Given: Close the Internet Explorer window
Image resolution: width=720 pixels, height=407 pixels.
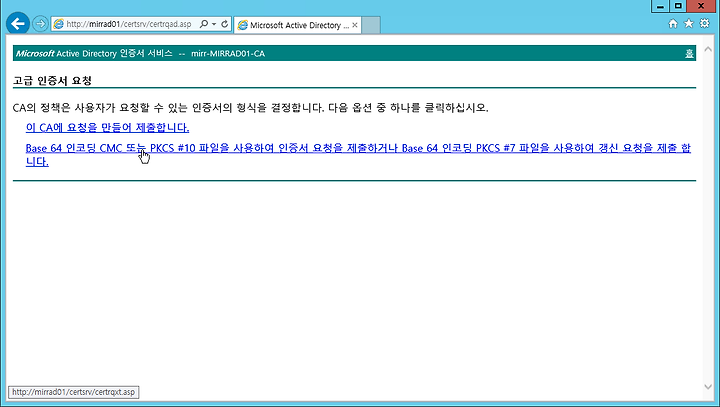Looking at the screenshot, I should 701,6.
